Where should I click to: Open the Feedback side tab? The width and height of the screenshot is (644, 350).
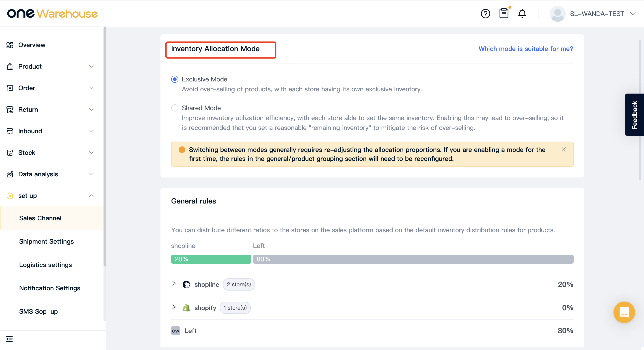[635, 115]
